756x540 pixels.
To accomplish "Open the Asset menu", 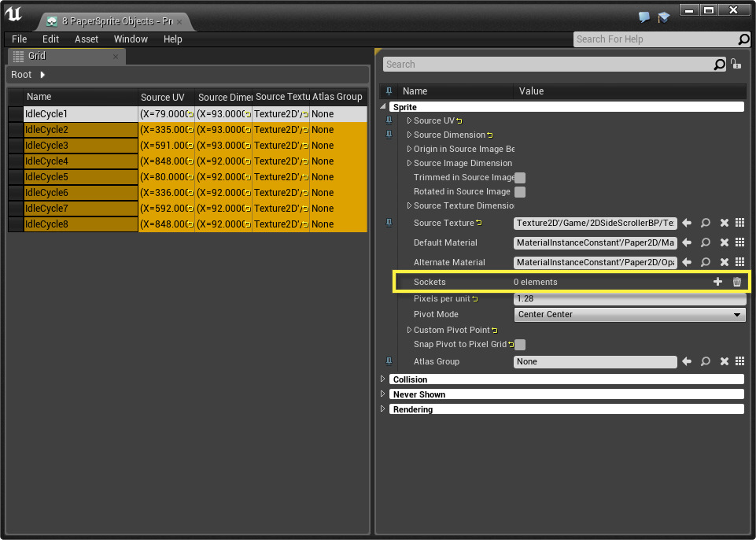I will 87,39.
